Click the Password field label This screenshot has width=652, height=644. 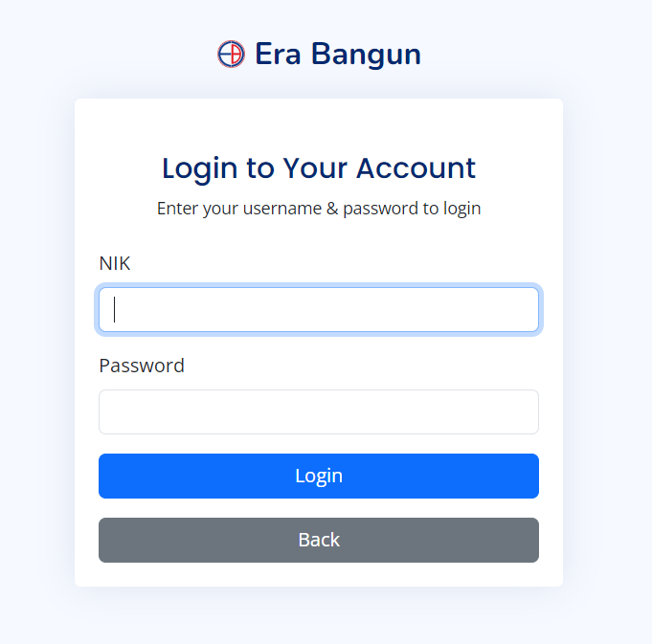tap(142, 366)
